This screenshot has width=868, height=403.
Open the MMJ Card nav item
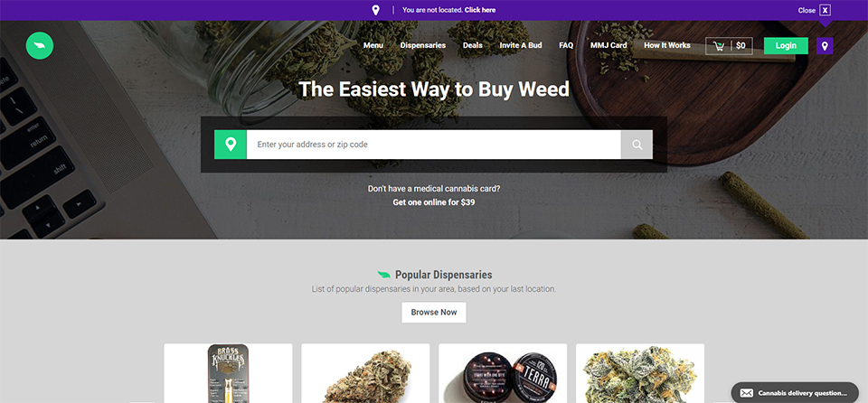point(609,45)
